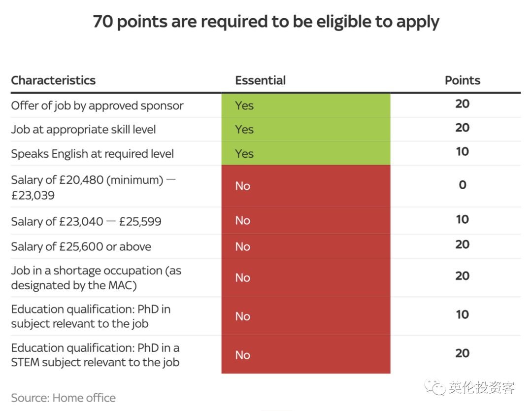Viewport: 532px width, 411px height.
Task: Click the Yes cell for appropriate skill level
Action: 306,129
